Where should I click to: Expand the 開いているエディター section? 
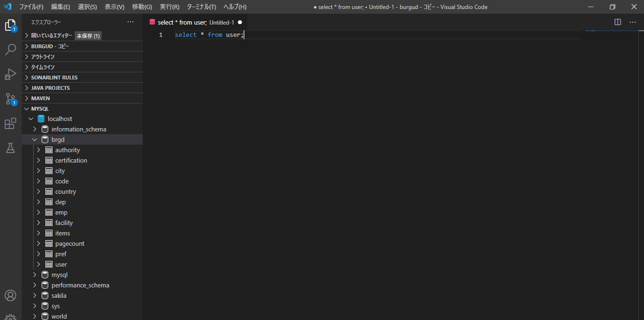coord(82,35)
